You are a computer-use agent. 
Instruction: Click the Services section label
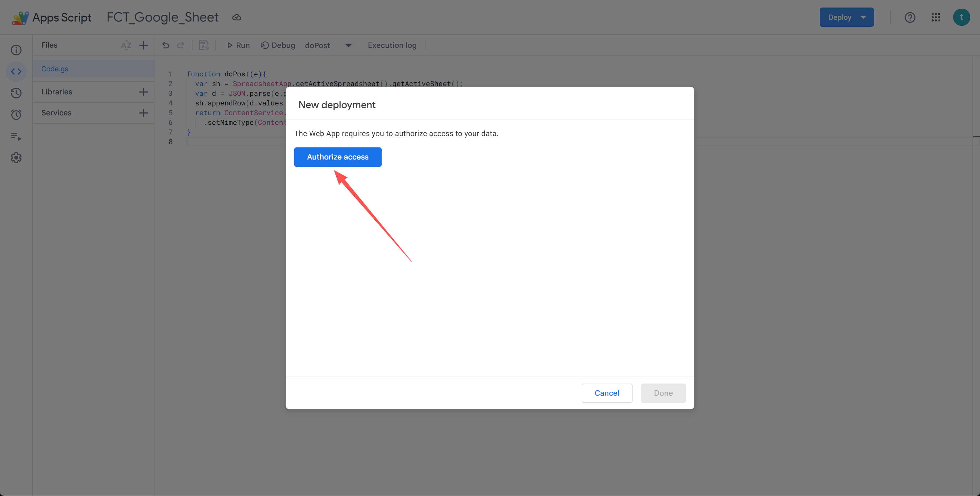(56, 113)
